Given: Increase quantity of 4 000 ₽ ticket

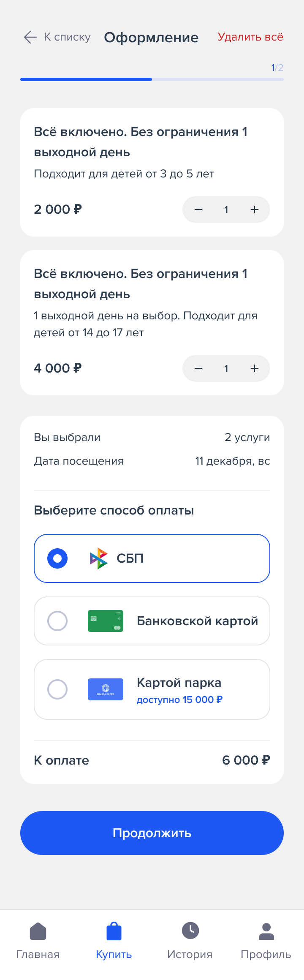Looking at the screenshot, I should click(x=255, y=368).
